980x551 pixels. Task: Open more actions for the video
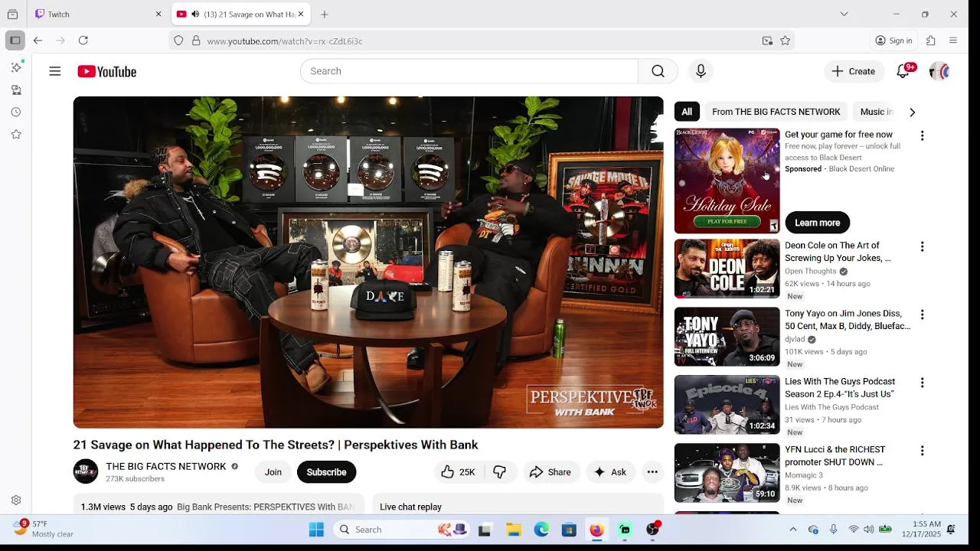point(652,472)
